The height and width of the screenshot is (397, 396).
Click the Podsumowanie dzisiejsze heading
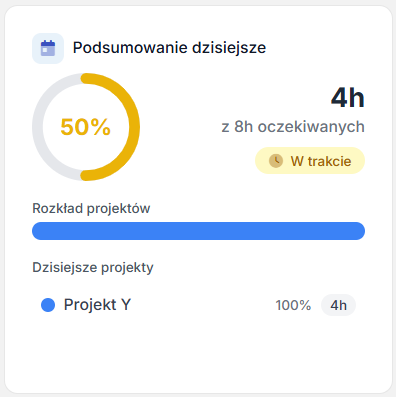click(x=169, y=48)
